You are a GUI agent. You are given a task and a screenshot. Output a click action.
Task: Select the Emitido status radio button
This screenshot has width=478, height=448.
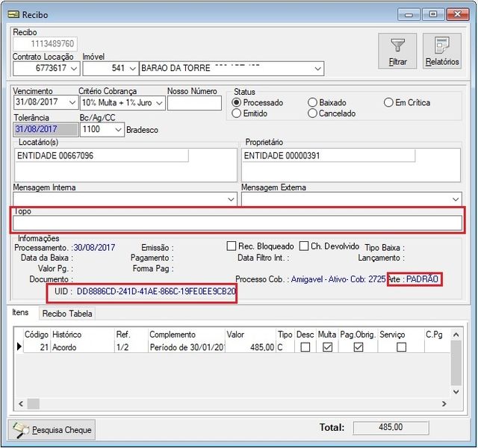coord(238,113)
